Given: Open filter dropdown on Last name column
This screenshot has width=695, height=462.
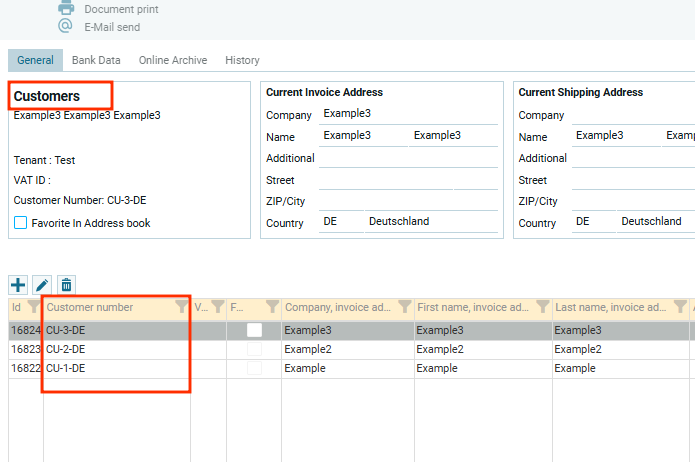Looking at the screenshot, I should click(680, 308).
